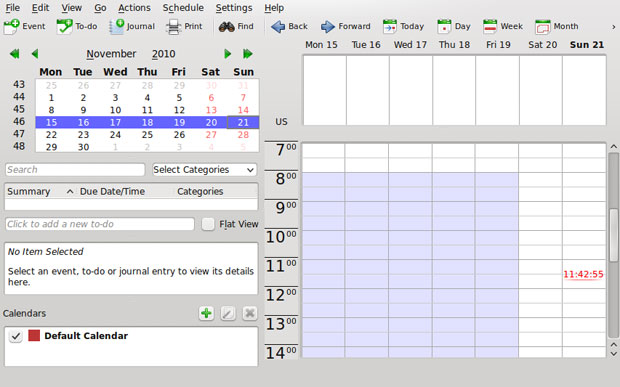Open the November month selector
This screenshot has height=387, width=620.
(111, 54)
